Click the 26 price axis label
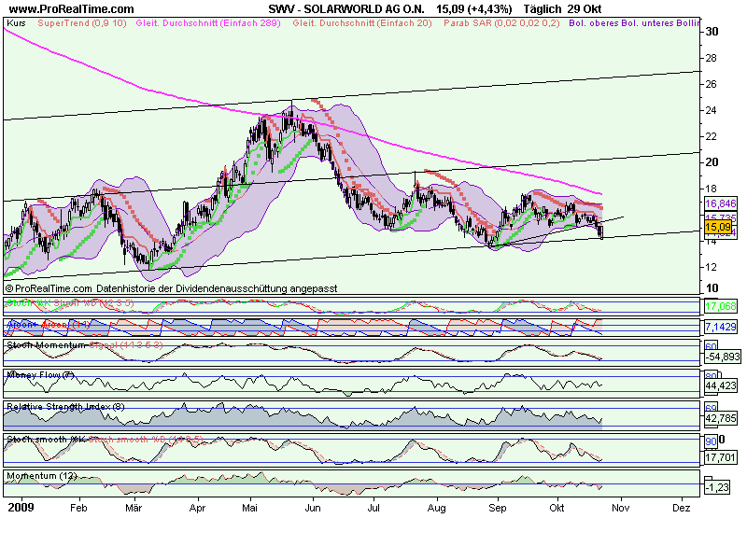This screenshot has height=560, width=747. click(712, 84)
